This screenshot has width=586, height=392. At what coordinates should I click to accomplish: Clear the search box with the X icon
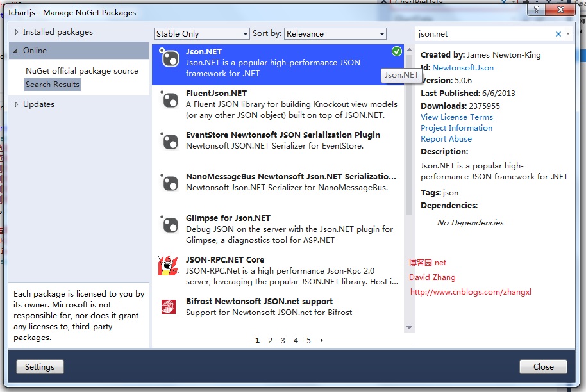[x=558, y=34]
